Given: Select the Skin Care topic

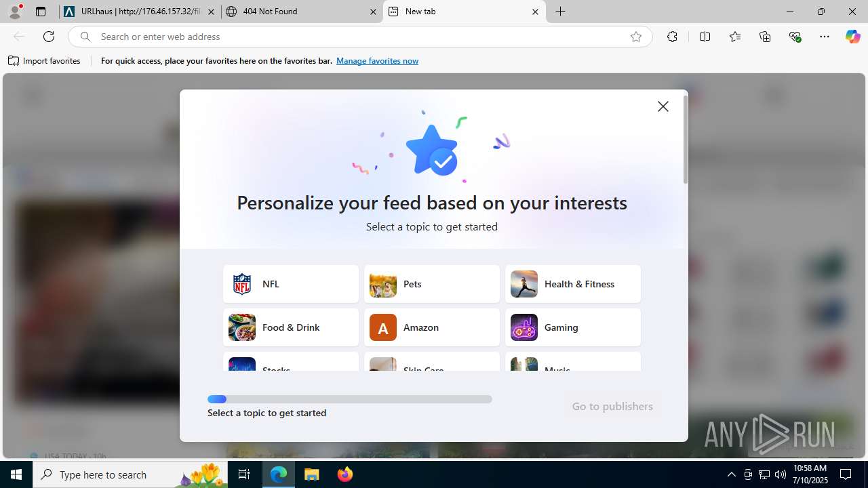Looking at the screenshot, I should 432,361.
